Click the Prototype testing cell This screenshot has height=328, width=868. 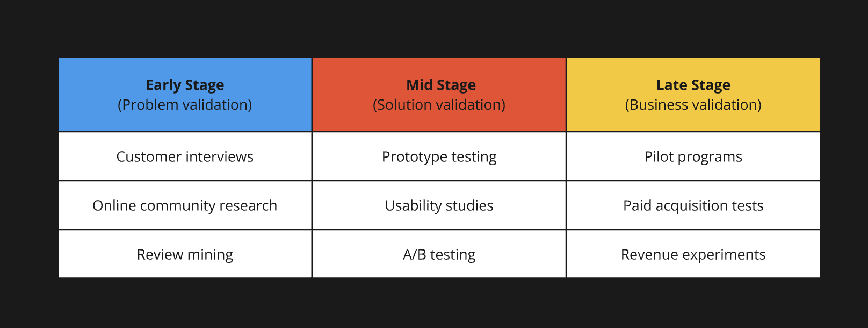pyautogui.click(x=439, y=156)
